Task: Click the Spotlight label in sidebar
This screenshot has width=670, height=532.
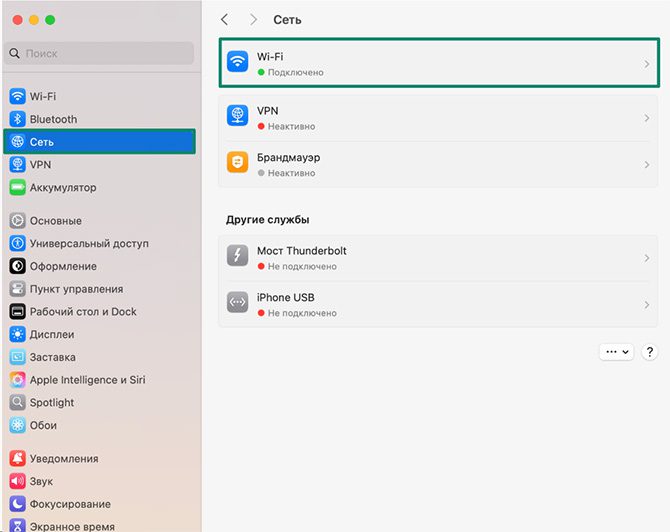Action: point(52,403)
